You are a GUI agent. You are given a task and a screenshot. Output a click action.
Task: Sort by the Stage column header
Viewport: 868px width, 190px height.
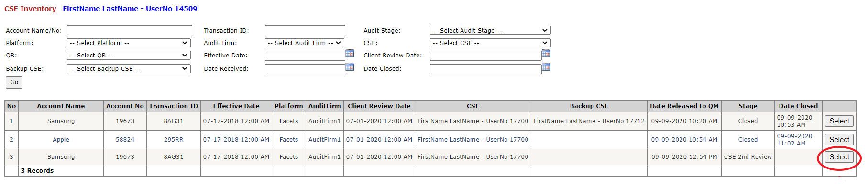click(x=748, y=106)
